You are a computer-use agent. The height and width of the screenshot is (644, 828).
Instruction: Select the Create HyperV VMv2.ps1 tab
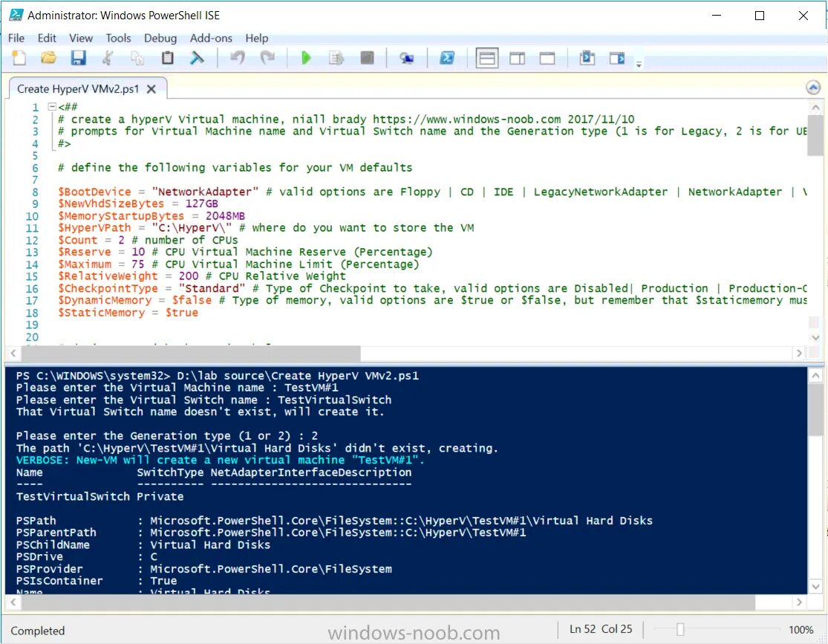[78, 88]
